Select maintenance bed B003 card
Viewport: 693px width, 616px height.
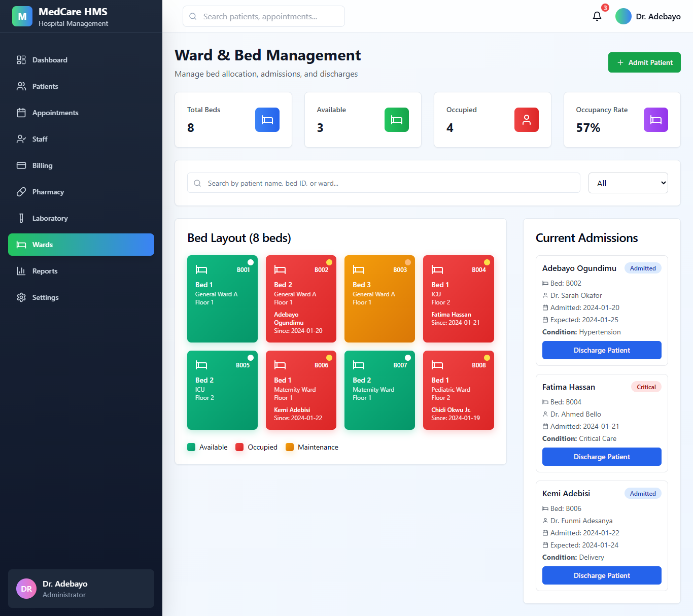[379, 299]
